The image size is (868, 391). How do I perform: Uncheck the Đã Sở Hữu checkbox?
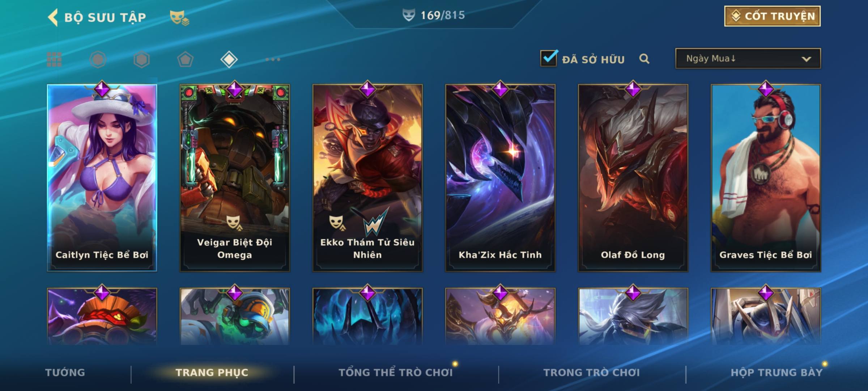[549, 58]
